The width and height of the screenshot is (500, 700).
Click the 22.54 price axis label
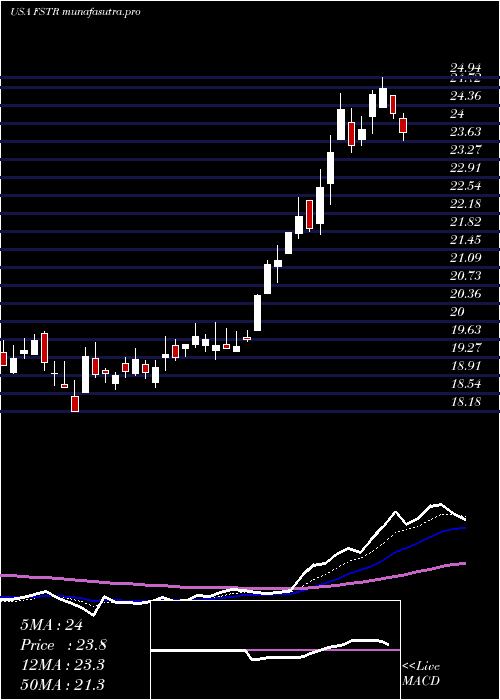point(466,186)
